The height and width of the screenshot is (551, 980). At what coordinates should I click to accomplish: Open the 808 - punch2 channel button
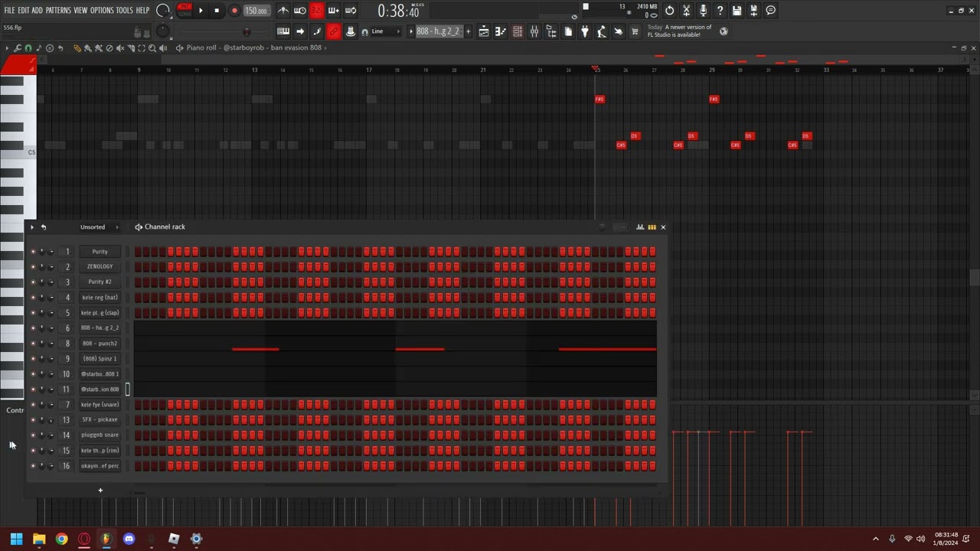tap(100, 344)
